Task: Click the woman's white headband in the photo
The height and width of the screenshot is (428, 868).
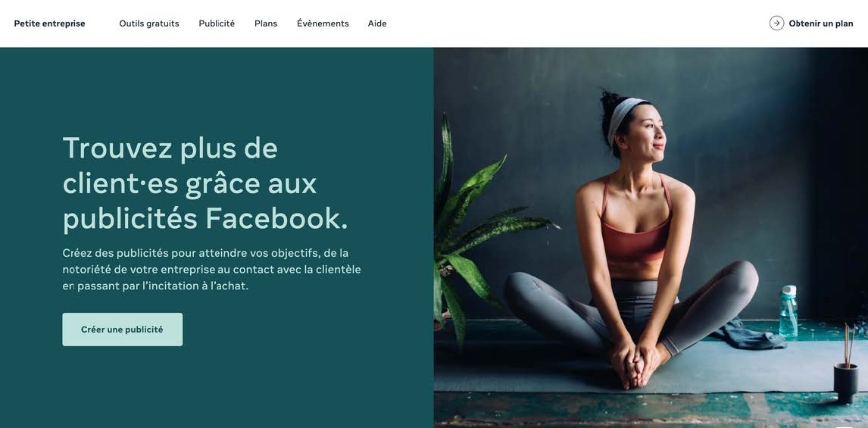Action: [623, 116]
